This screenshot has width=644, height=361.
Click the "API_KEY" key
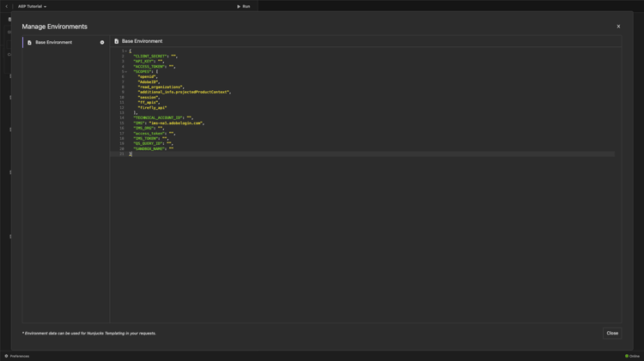143,61
